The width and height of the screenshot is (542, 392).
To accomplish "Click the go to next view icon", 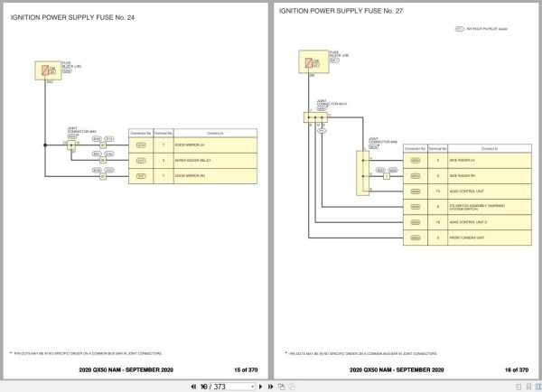I will (x=292, y=387).
